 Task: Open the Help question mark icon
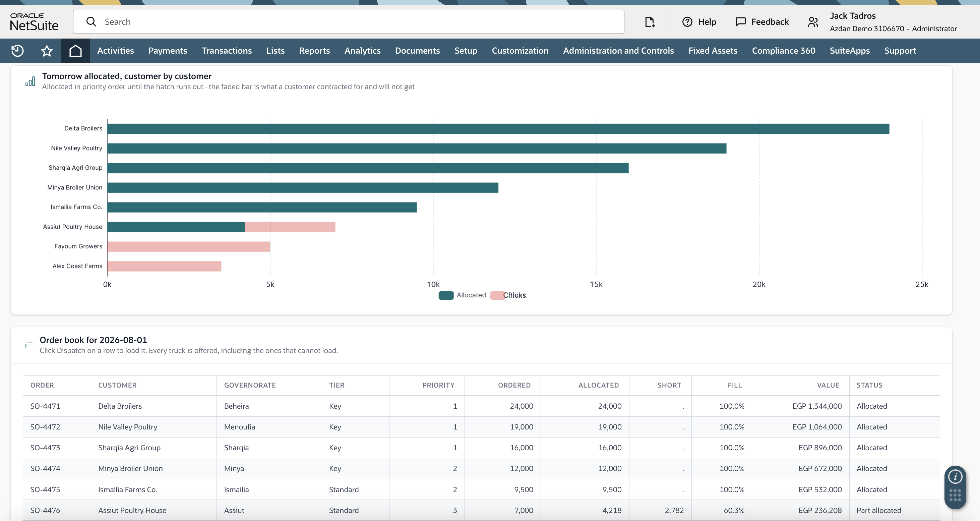pos(687,22)
